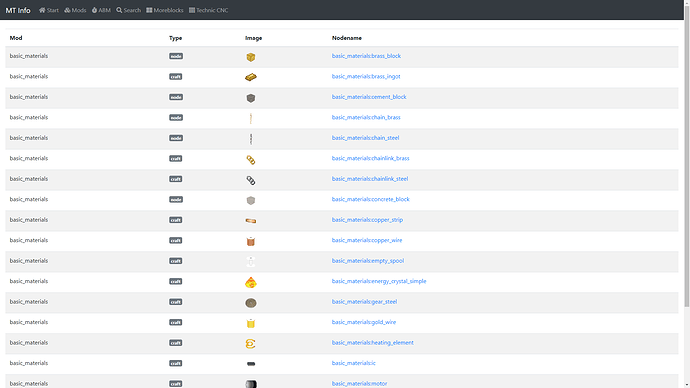The width and height of the screenshot is (690, 388).
Task: Open the Mods menu item
Action: pyautogui.click(x=75, y=10)
